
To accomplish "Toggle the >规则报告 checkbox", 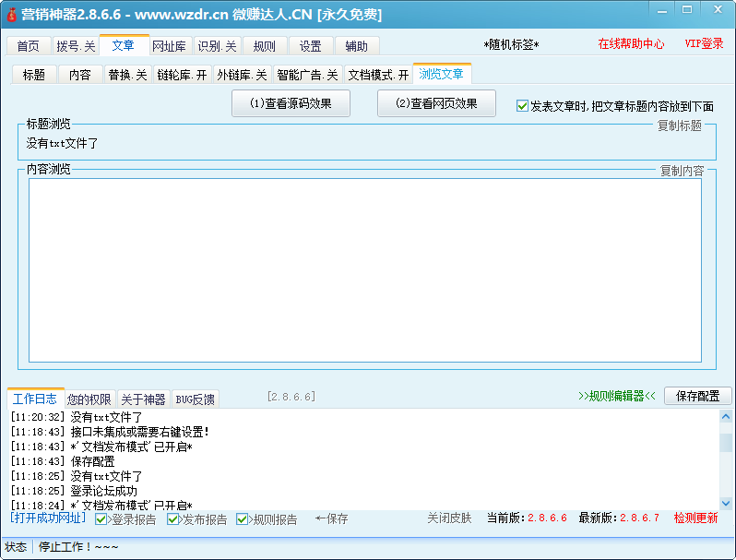I will click(242, 519).
